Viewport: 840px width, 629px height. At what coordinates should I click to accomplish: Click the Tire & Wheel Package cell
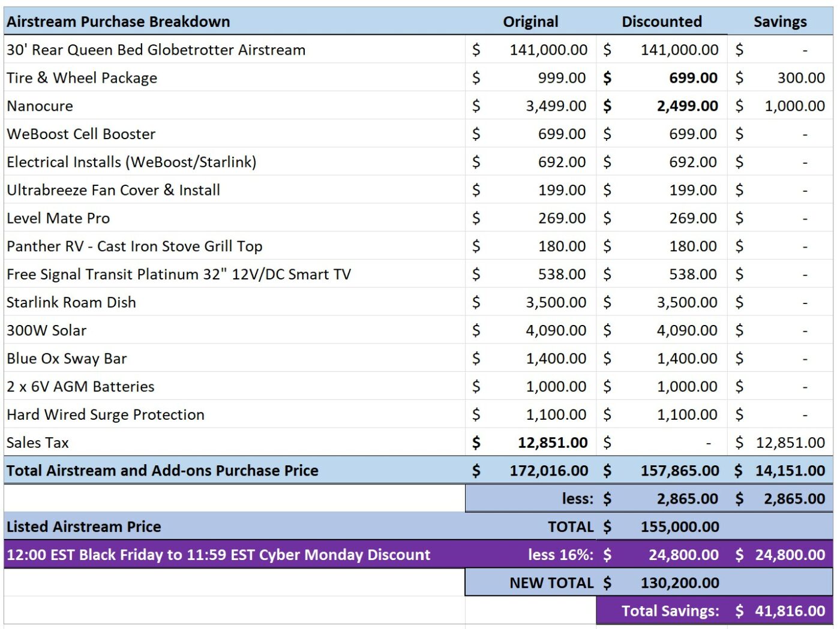pyautogui.click(x=82, y=78)
